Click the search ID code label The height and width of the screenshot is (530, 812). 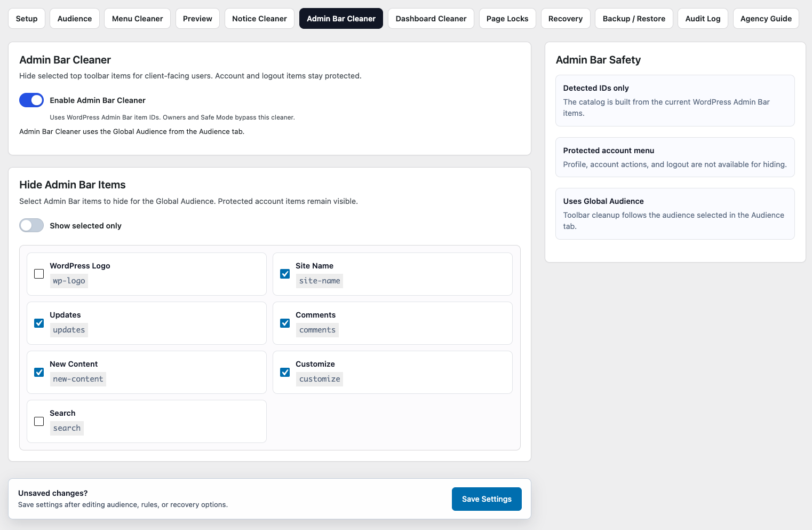67,428
